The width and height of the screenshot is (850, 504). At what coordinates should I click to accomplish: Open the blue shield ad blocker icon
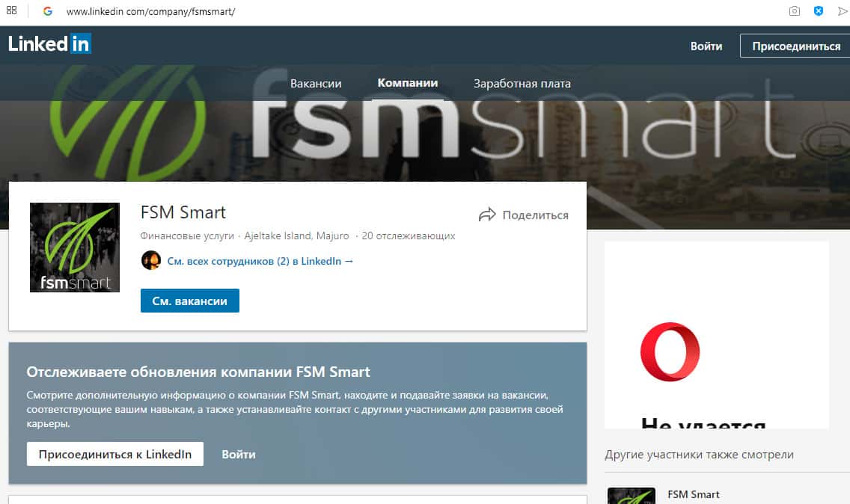pyautogui.click(x=819, y=10)
